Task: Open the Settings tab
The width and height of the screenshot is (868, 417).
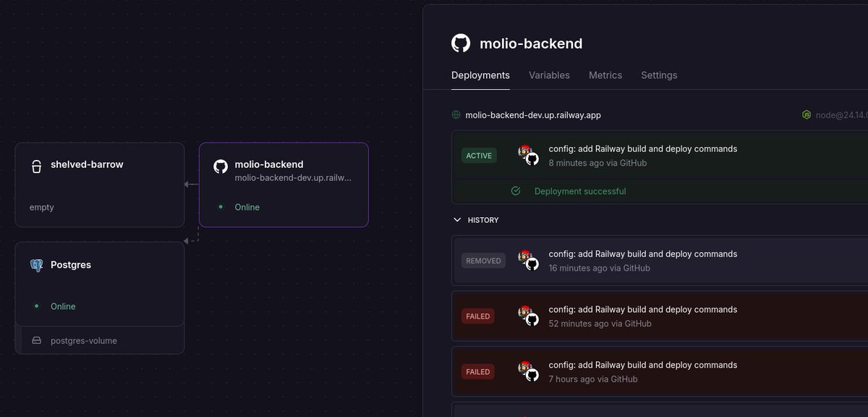Action: pos(659,75)
